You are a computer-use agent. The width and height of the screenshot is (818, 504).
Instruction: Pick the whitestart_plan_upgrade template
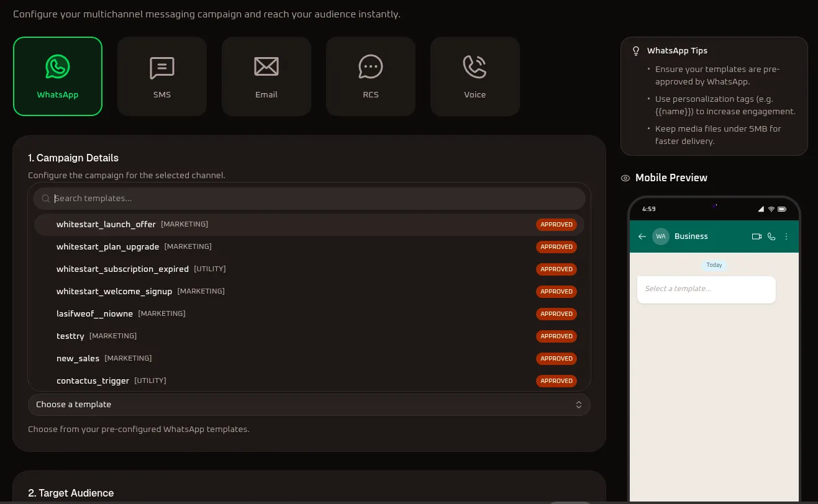[309, 247]
